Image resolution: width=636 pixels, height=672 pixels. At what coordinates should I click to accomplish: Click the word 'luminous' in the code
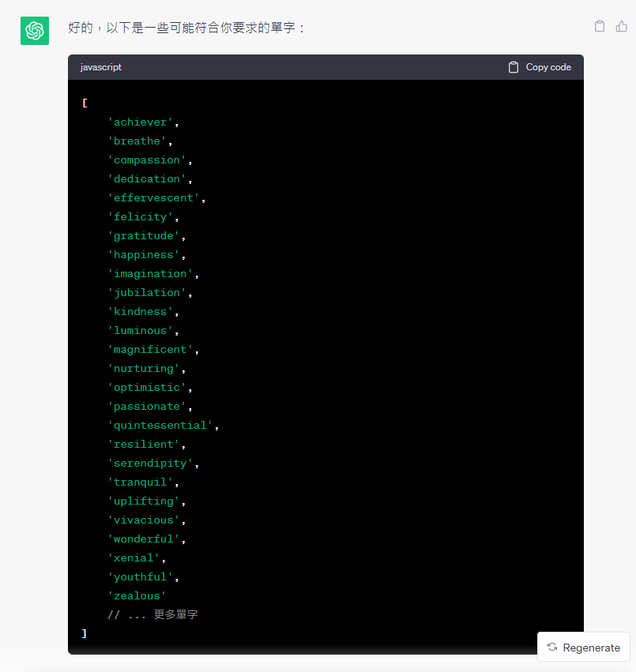point(141,330)
